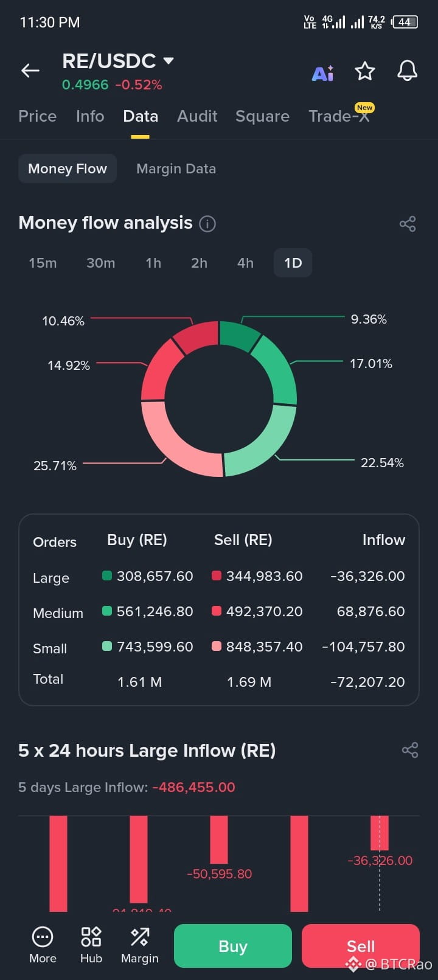The height and width of the screenshot is (980, 438).
Task: Open the Hub icon
Action: click(91, 945)
